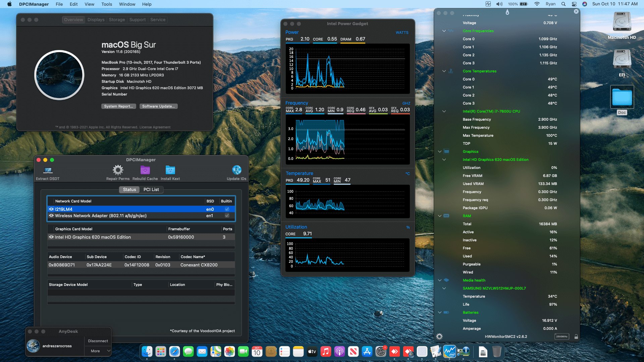This screenshot has width=644, height=362.
Task: Collapse the RAM section
Action: 440,216
